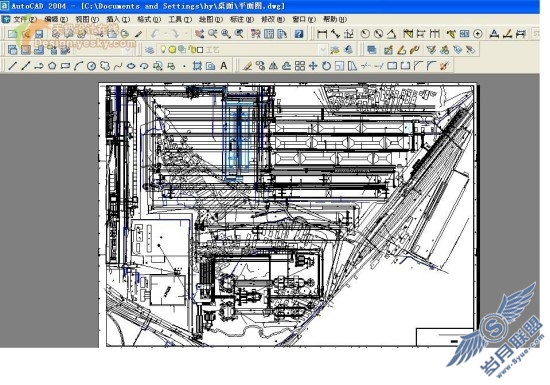
Task: Select the Polygon tool
Action: click(x=52, y=66)
